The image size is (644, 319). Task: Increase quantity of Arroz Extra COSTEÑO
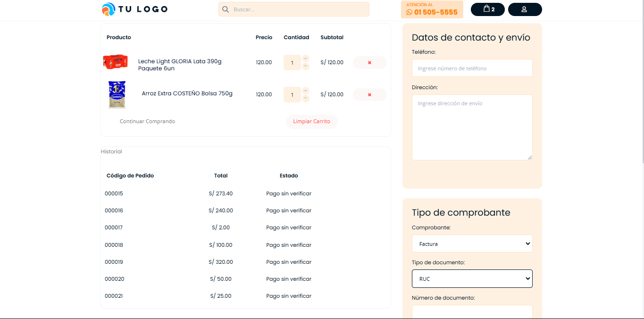pos(305,91)
